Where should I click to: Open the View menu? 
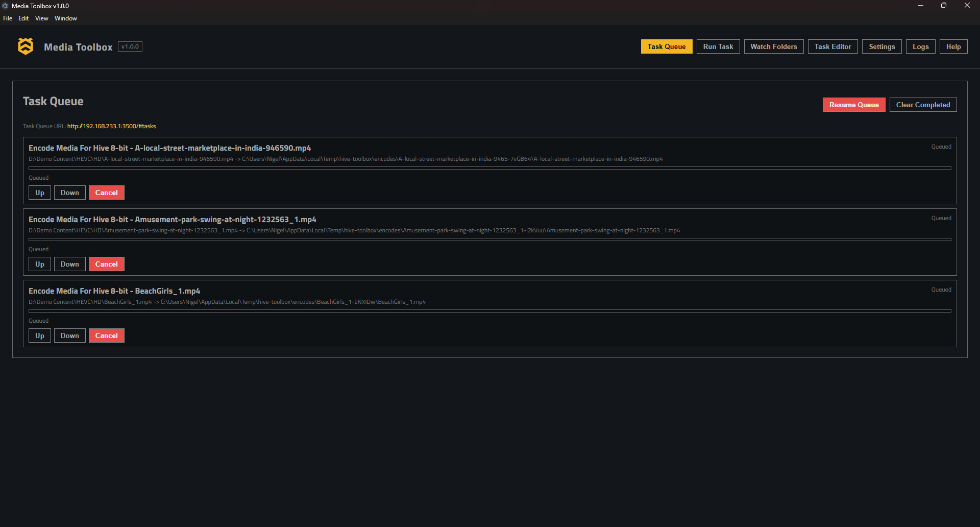coord(41,18)
